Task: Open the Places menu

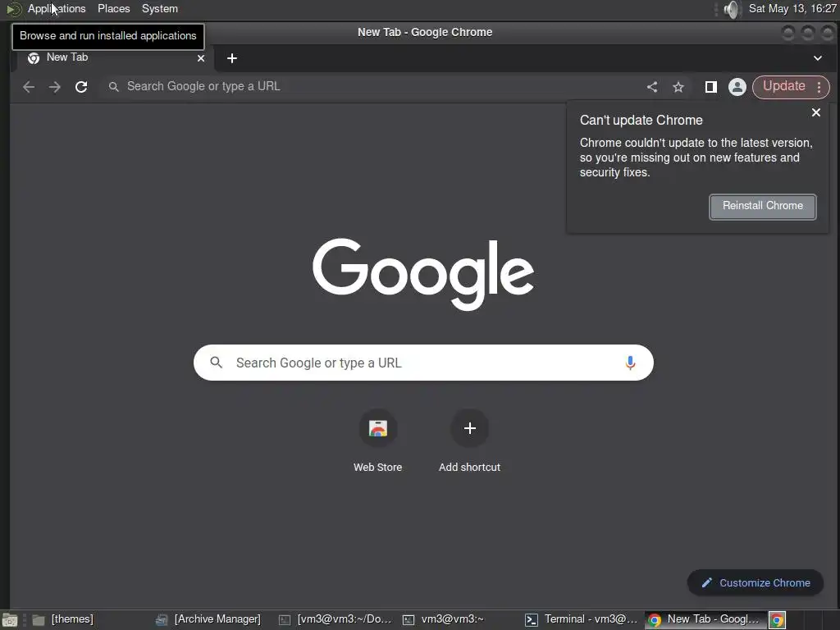Action: click(x=113, y=8)
